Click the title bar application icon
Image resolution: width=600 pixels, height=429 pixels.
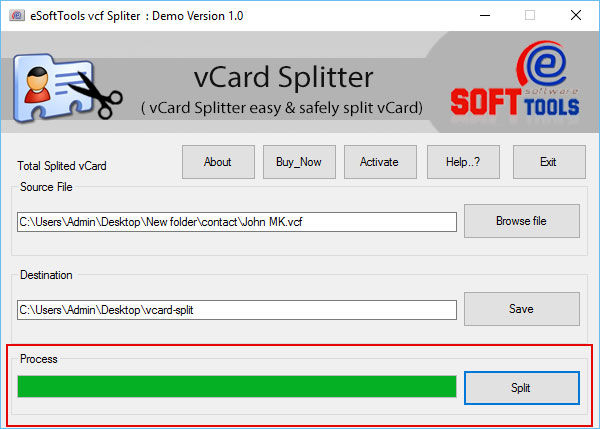click(17, 16)
